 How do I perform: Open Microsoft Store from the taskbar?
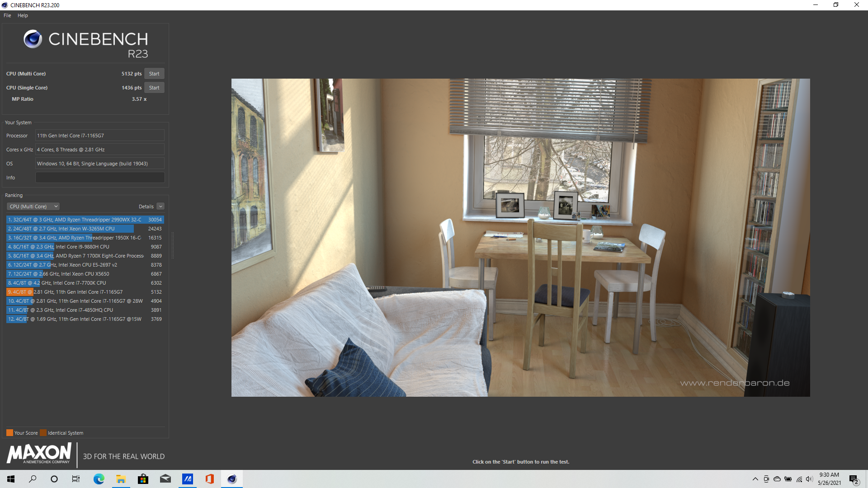(x=143, y=479)
